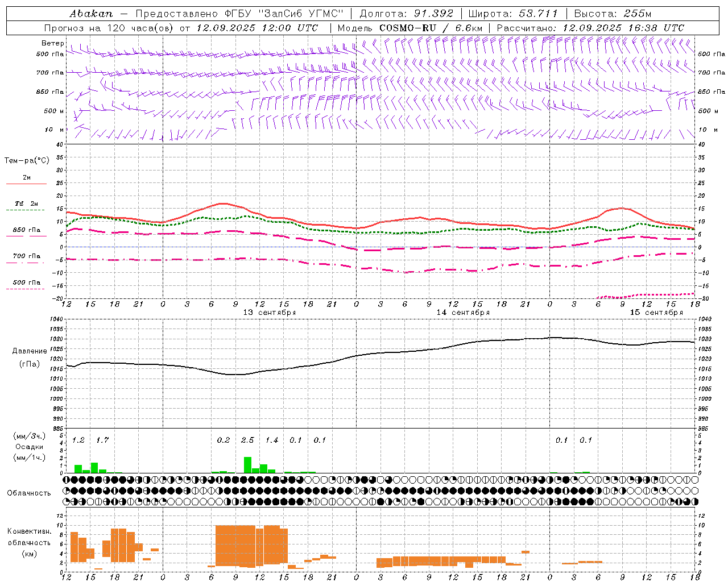Click the computed time "Рассчитано: 12.09.2025 16:38 UTC"
The height and width of the screenshot is (582, 728).
point(590,27)
